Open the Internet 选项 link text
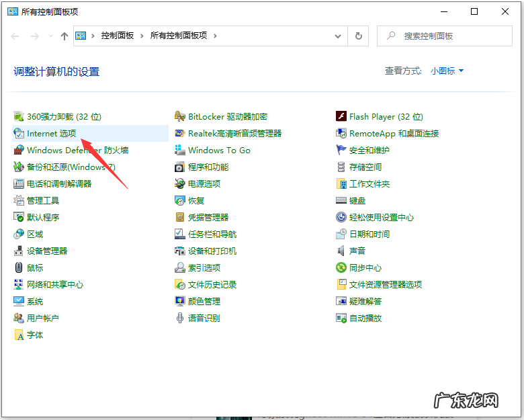 tap(52, 134)
